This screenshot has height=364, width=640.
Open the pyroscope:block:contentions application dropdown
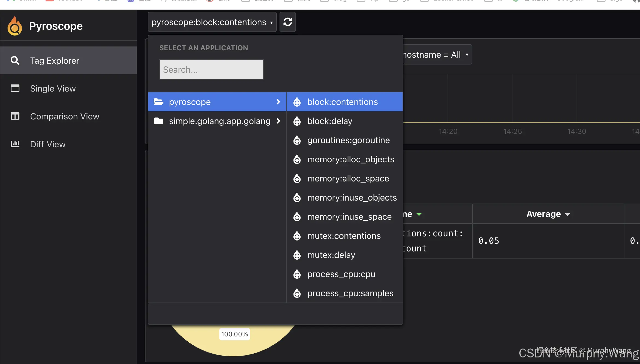212,22
